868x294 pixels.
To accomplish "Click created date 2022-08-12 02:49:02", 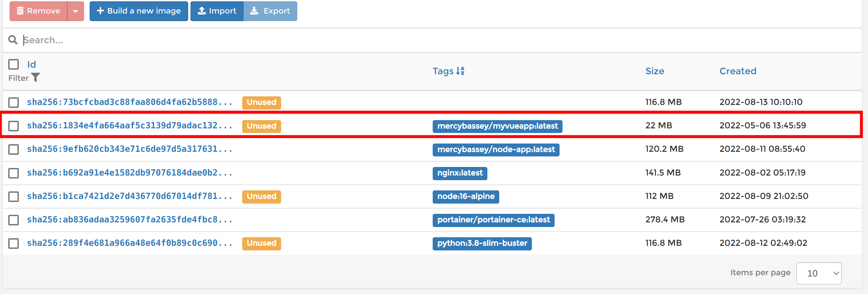I will click(x=763, y=243).
